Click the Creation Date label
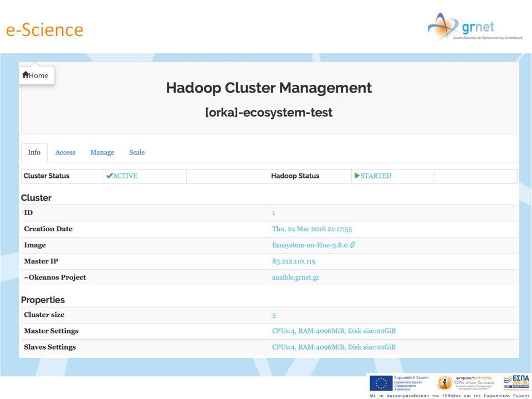 pyautogui.click(x=48, y=229)
